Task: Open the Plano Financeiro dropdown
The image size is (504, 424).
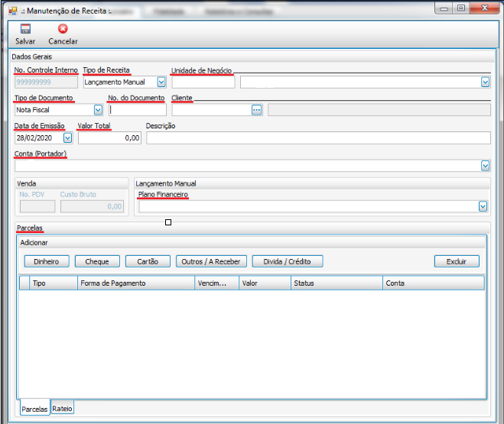Action: pos(483,206)
